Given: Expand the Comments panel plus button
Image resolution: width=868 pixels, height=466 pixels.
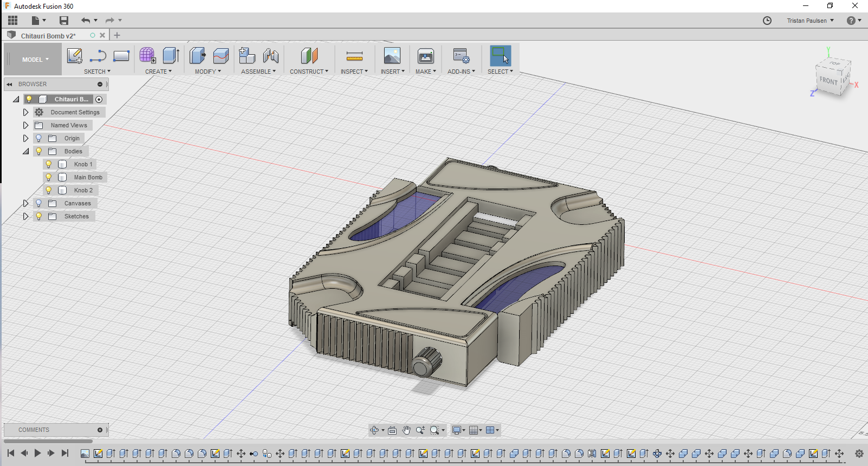Looking at the screenshot, I should point(100,430).
